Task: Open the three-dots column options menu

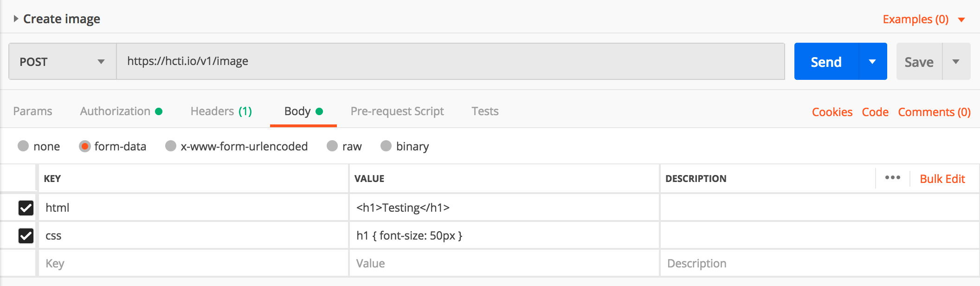Action: [x=892, y=178]
